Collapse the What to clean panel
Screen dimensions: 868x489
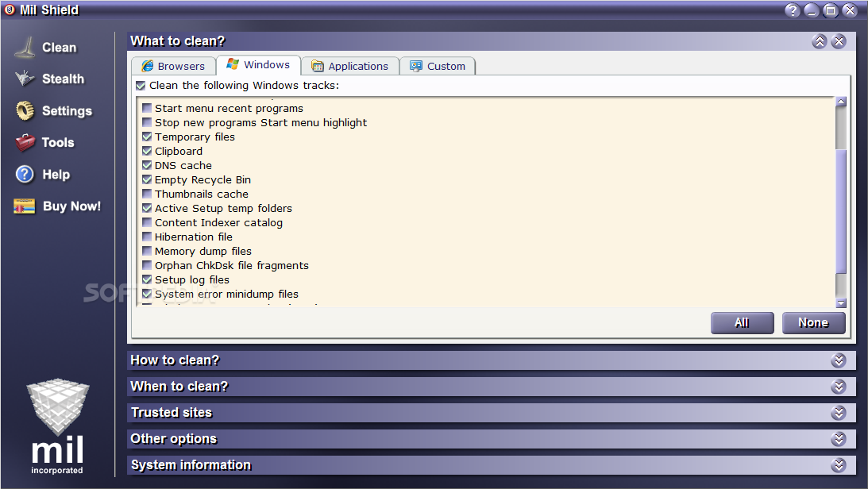pos(820,41)
